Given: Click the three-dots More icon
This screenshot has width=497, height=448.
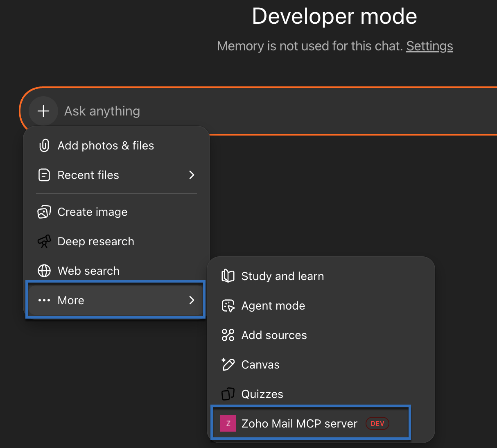Looking at the screenshot, I should [x=44, y=300].
